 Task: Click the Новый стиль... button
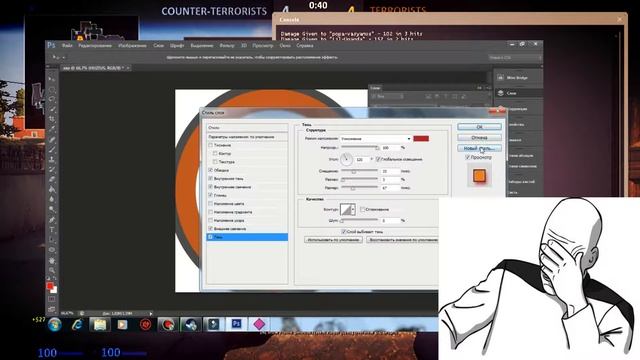[x=479, y=148]
